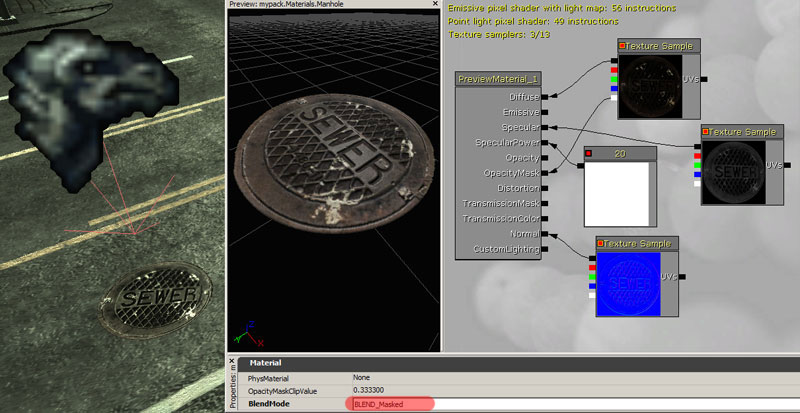Select the constant node titled 20
Screen dimensions: 800x413
click(x=620, y=153)
